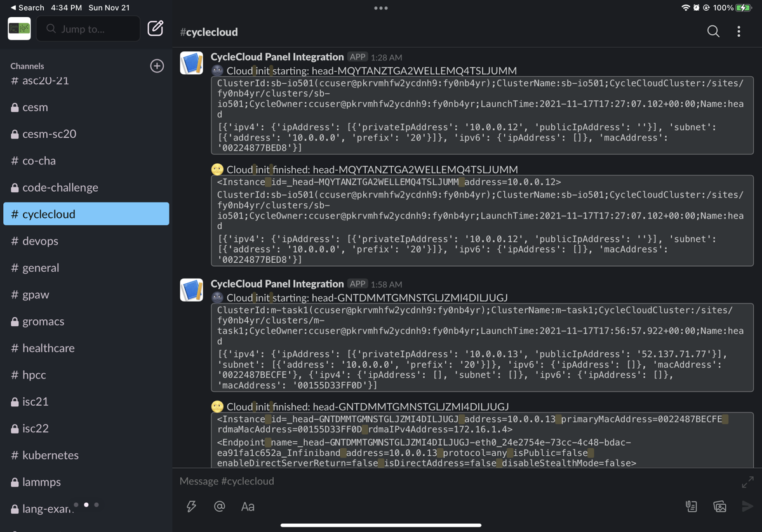762x532 pixels.
Task: Open the workspace switcher icon
Action: (19, 29)
